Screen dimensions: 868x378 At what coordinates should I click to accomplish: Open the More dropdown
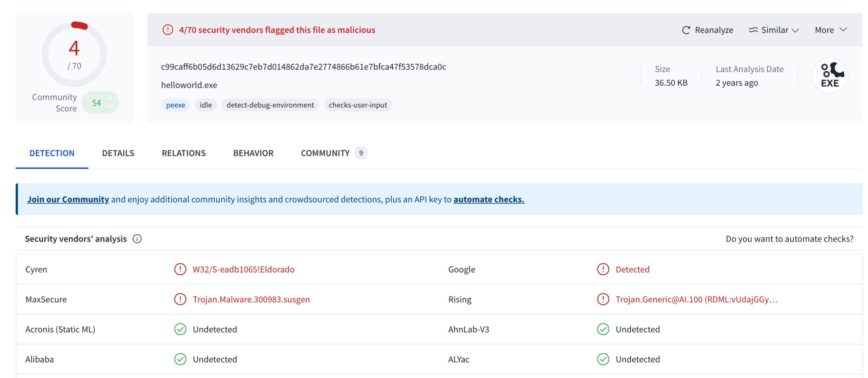pos(830,30)
